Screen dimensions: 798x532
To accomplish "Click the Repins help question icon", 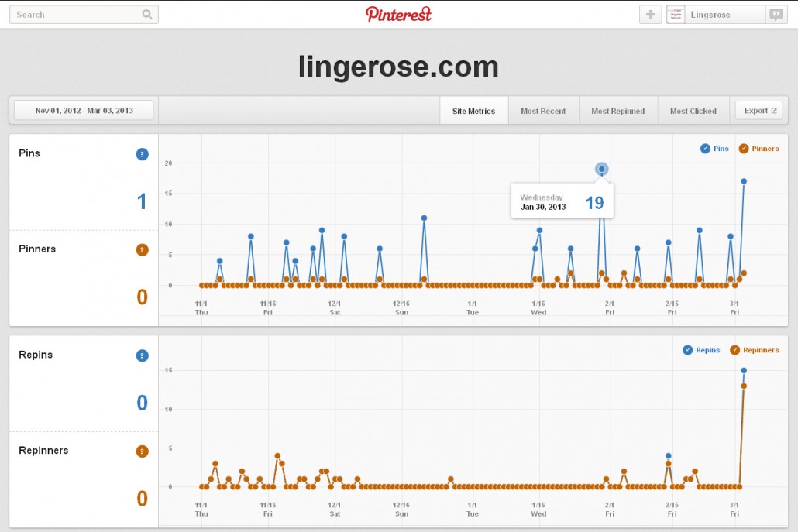I will (142, 355).
